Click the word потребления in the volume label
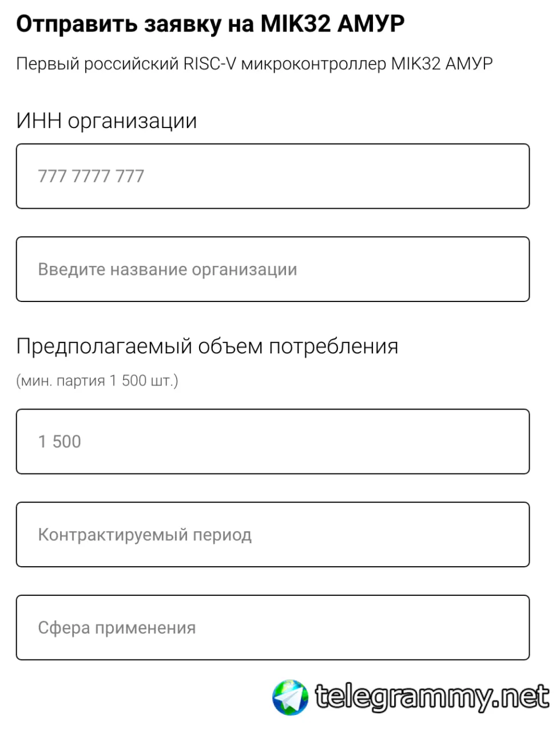Image resolution: width=560 pixels, height=732 pixels. (333, 347)
